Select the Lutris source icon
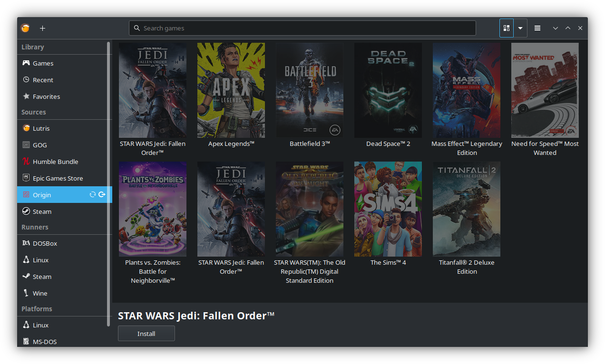Image resolution: width=605 pixels, height=364 pixels. click(26, 128)
